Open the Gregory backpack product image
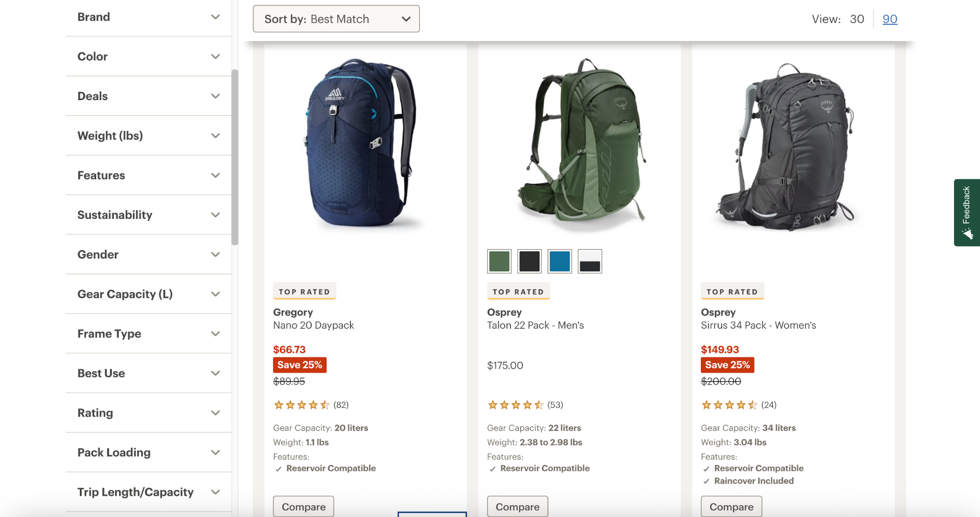The image size is (980, 517). tap(362, 143)
